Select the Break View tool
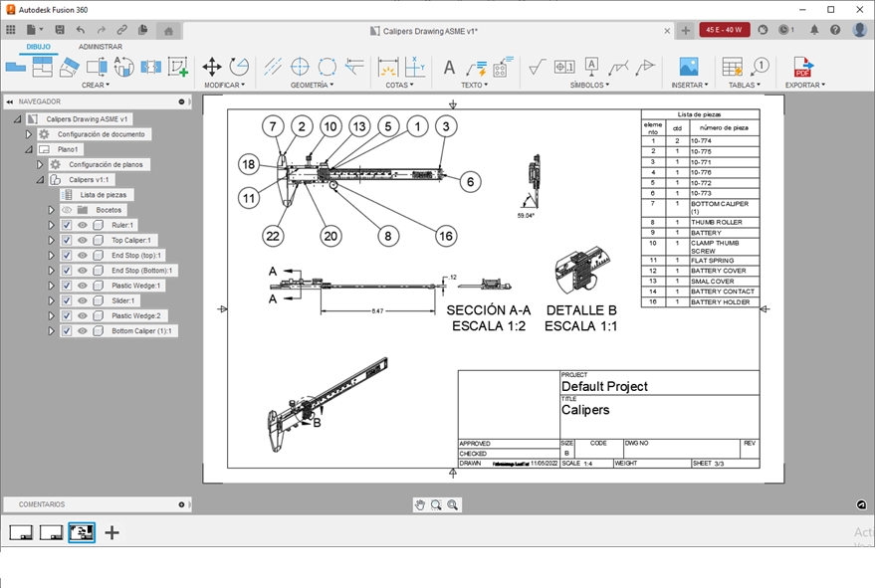 pyautogui.click(x=151, y=67)
